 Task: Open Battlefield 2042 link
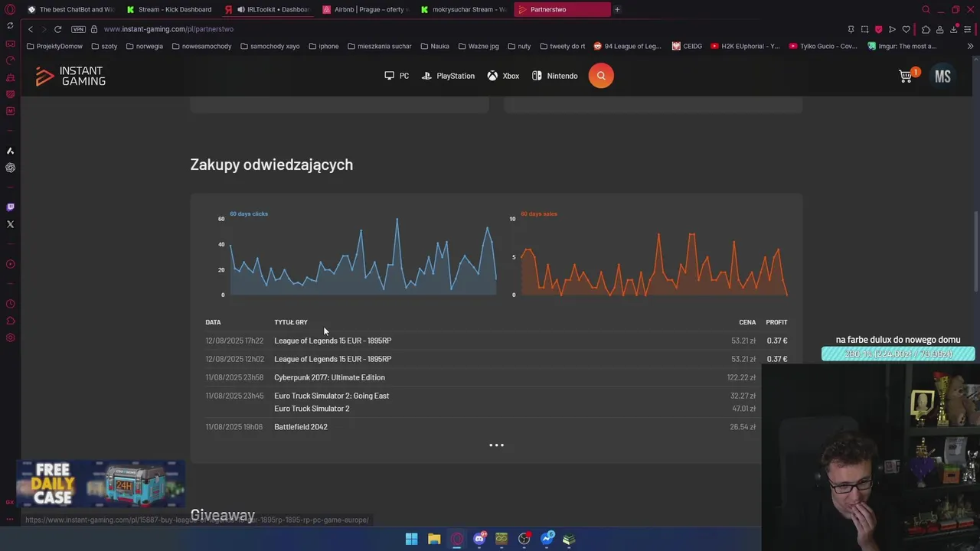pyautogui.click(x=301, y=427)
